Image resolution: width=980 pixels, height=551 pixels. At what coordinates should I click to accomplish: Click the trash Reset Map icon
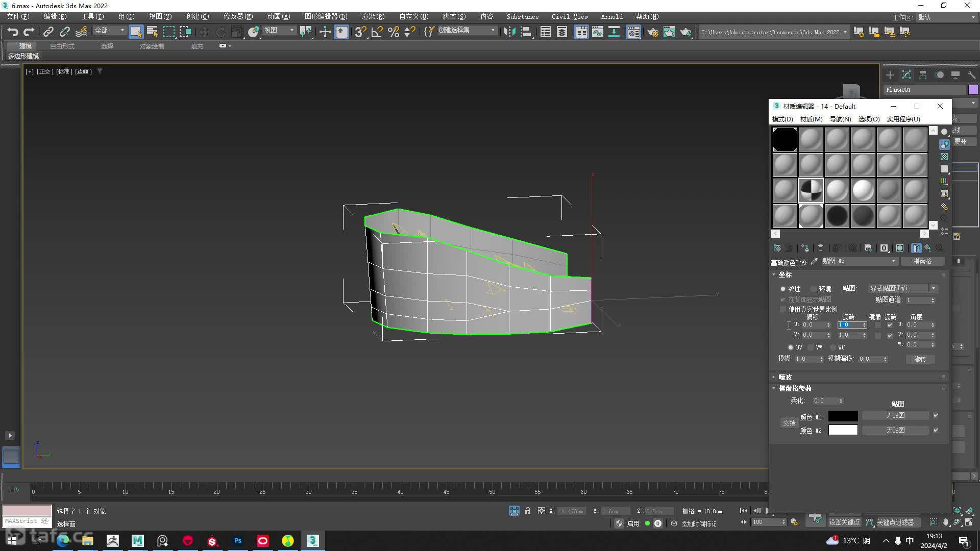pyautogui.click(x=821, y=248)
